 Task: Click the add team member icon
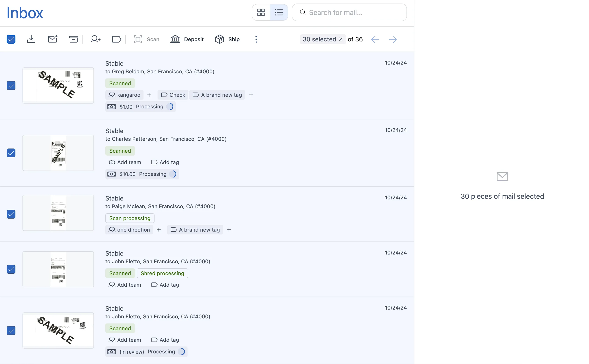click(x=95, y=39)
